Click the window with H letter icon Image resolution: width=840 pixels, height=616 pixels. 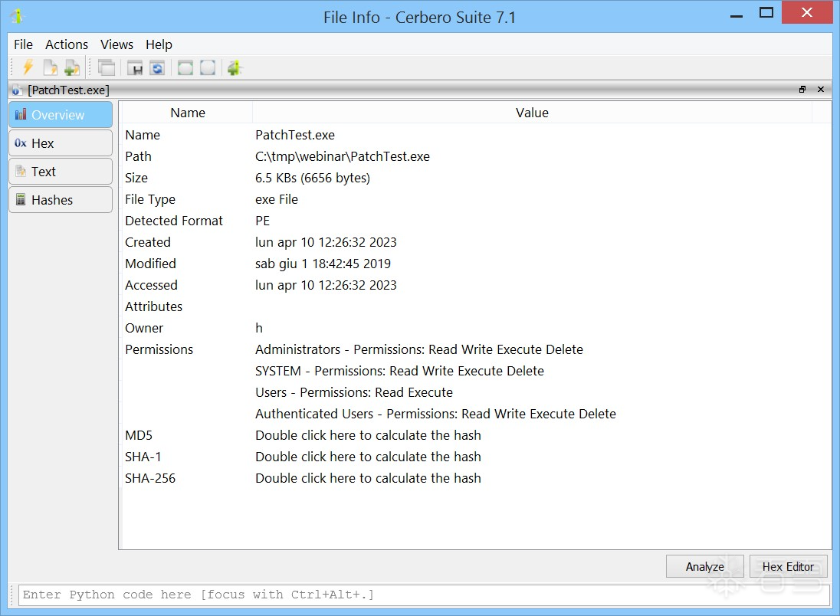(135, 68)
